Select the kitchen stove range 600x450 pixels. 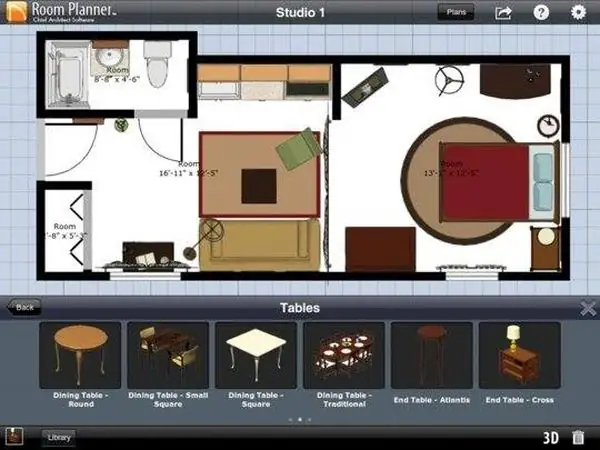308,90
